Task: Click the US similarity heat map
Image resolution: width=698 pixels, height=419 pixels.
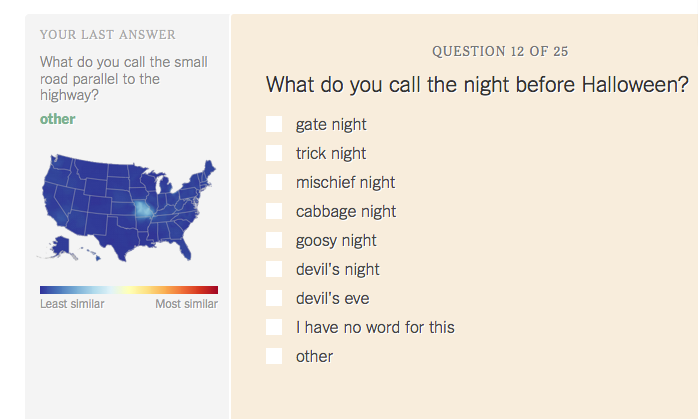Action: coord(126,207)
